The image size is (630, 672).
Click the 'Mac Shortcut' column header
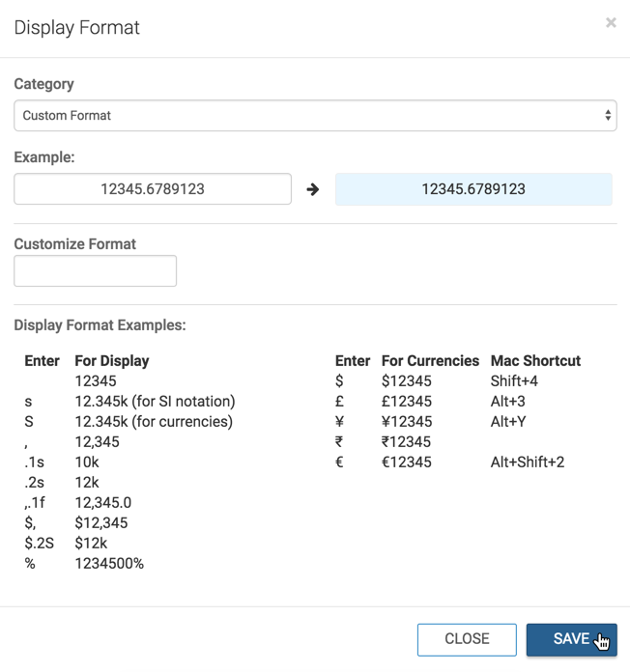535,361
